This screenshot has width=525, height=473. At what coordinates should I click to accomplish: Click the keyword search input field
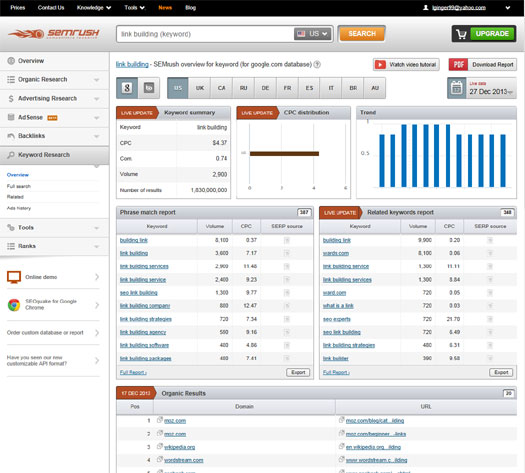[205, 34]
